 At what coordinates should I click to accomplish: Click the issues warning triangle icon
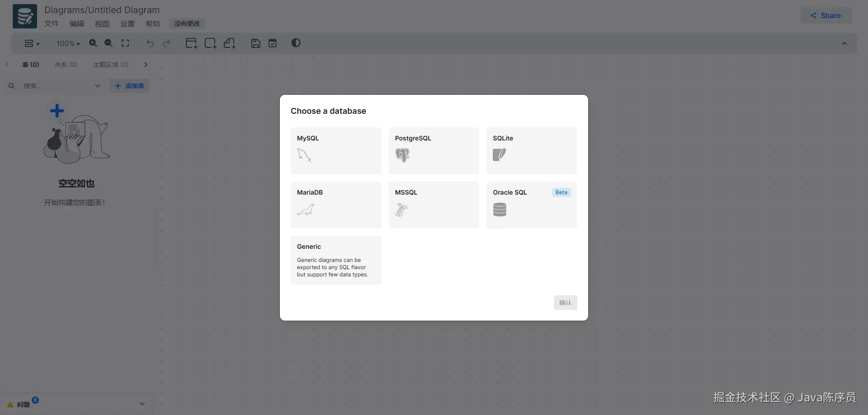[10, 405]
